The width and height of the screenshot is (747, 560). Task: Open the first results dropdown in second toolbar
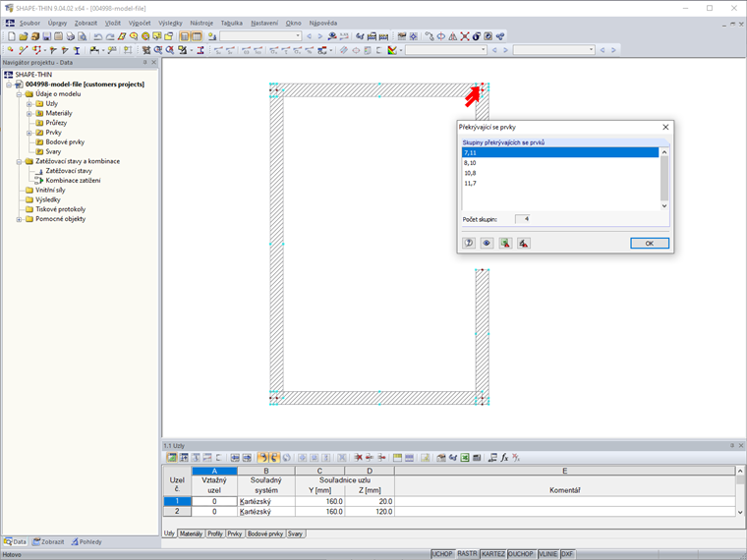point(483,50)
